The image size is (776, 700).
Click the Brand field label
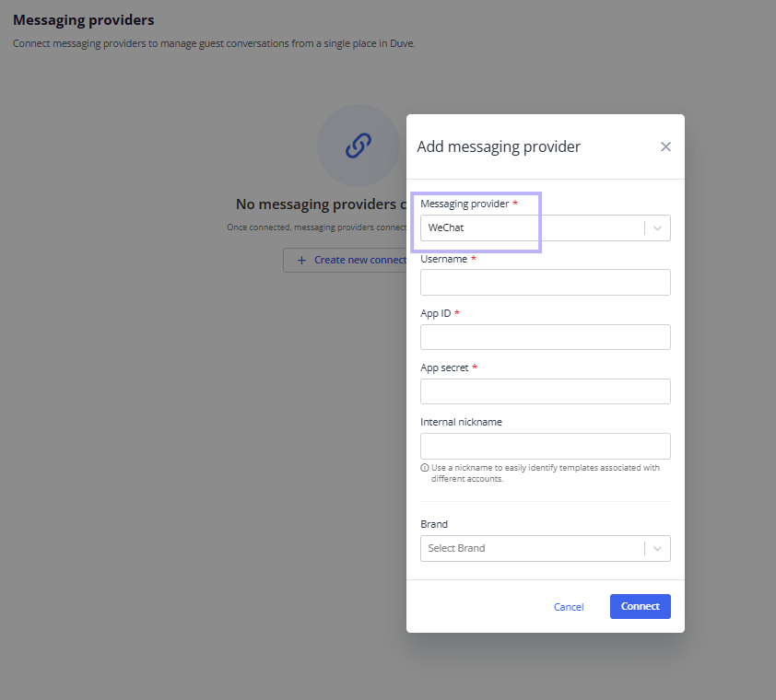pos(434,524)
